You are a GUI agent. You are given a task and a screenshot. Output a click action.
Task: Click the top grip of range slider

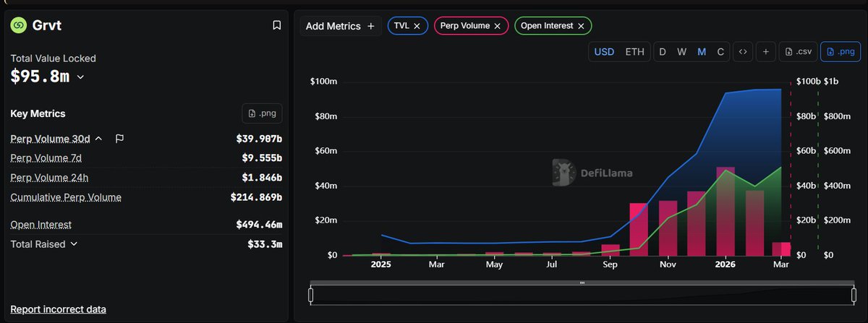click(x=582, y=283)
